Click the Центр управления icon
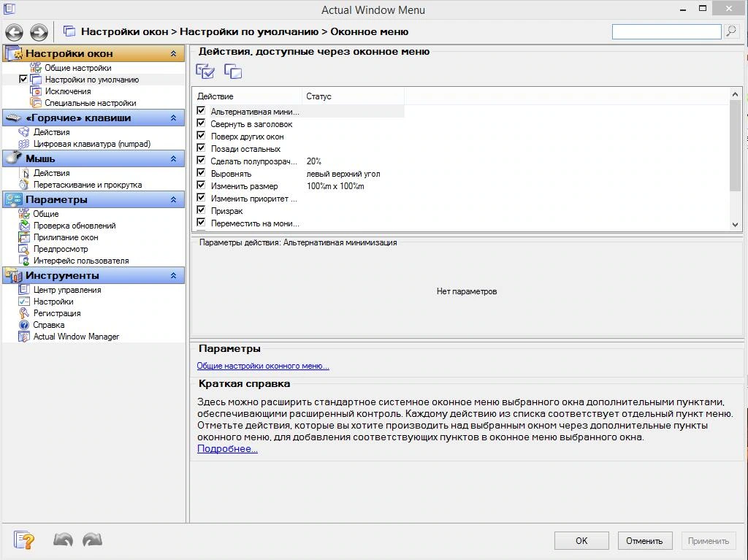 pos(24,290)
